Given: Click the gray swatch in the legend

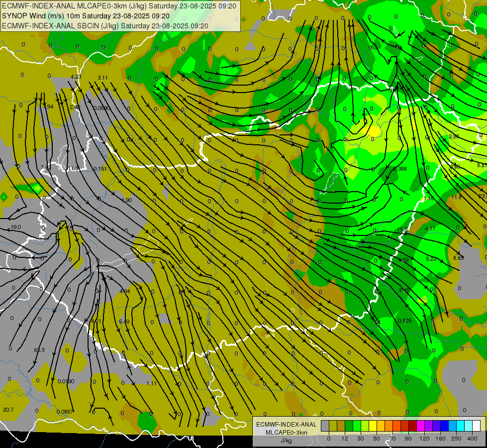Looking at the screenshot, I should click(325, 426).
